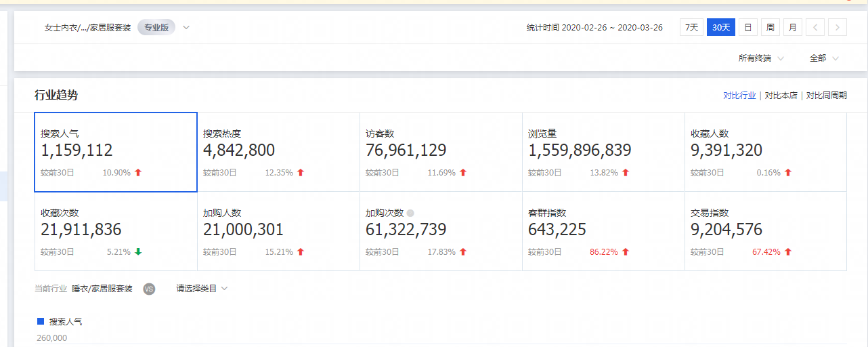The height and width of the screenshot is (347, 868).
Task: Click the red up arrow in 交易指数
Action: [x=788, y=252]
